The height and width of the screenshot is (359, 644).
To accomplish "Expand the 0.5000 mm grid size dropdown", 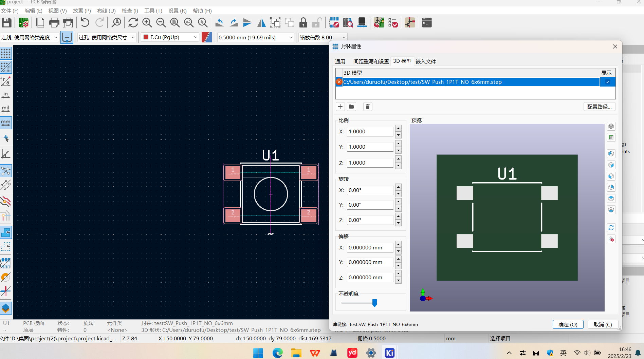I will [255, 37].
